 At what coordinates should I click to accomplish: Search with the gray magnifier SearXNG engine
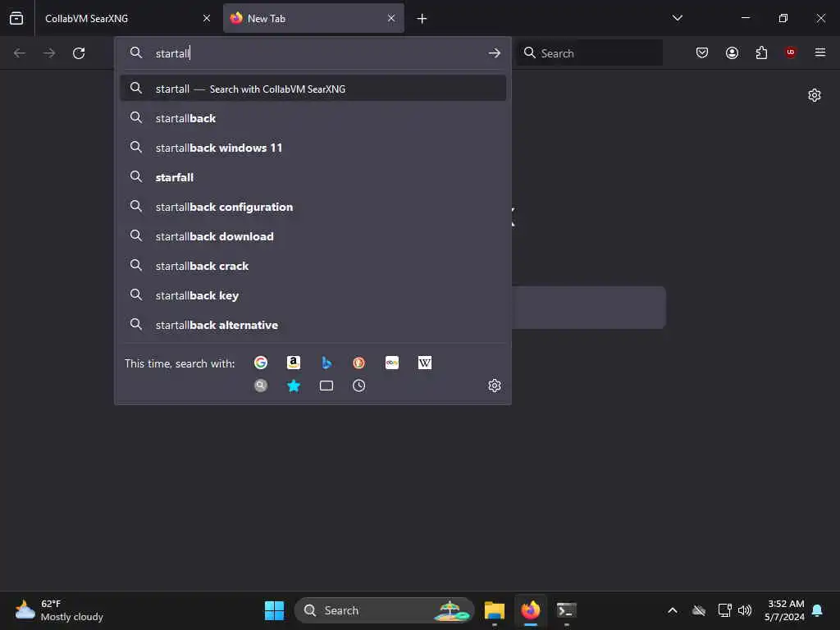pos(261,386)
